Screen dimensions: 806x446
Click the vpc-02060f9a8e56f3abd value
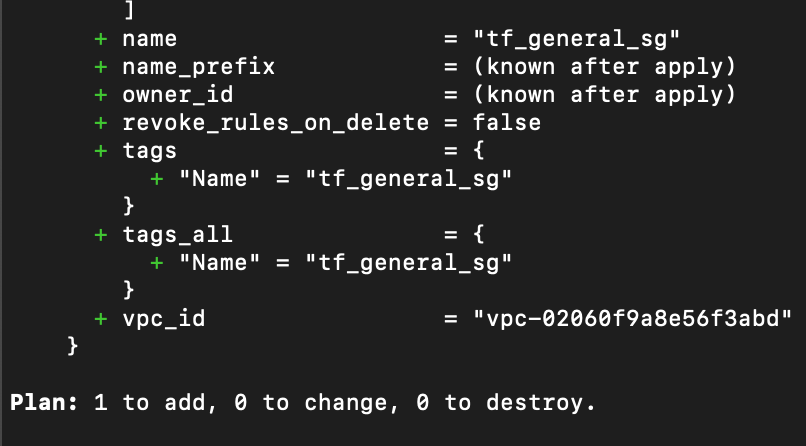click(633, 319)
